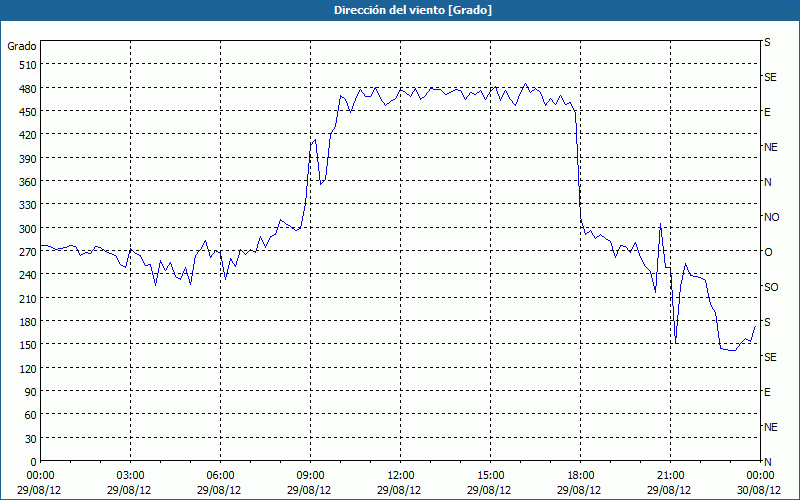Click the 03:00 time axis label

(x=131, y=476)
